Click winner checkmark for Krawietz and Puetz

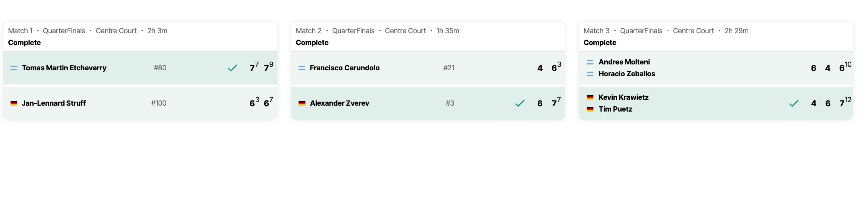pyautogui.click(x=794, y=104)
